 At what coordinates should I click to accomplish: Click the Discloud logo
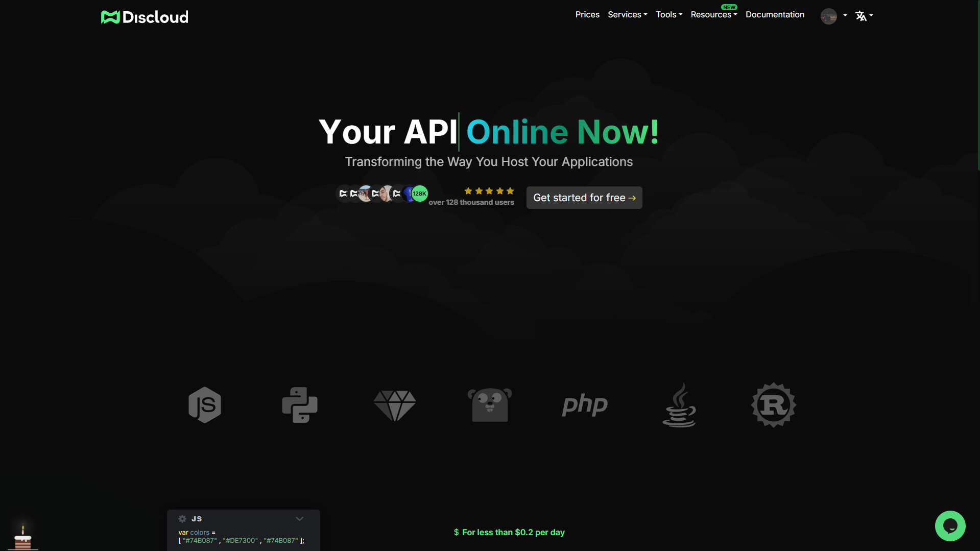click(x=145, y=17)
